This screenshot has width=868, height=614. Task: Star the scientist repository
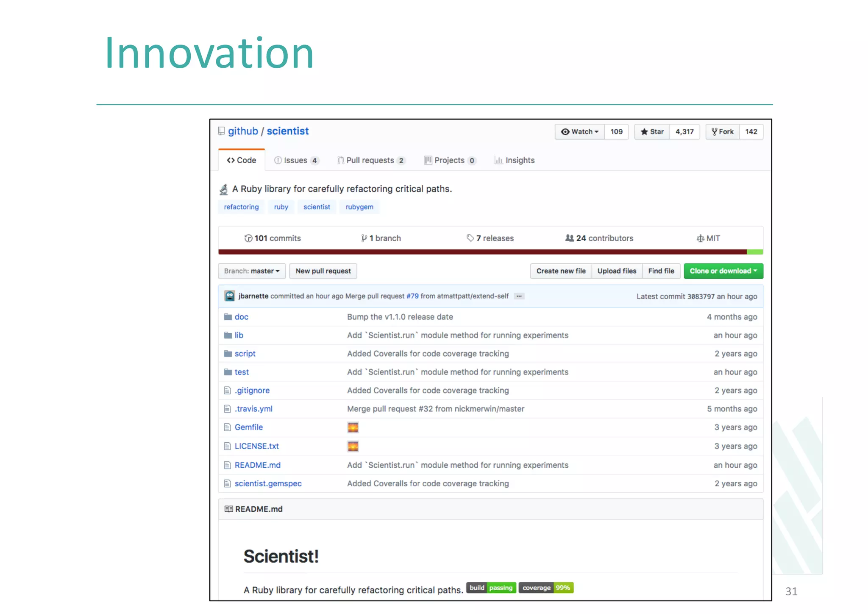[652, 131]
